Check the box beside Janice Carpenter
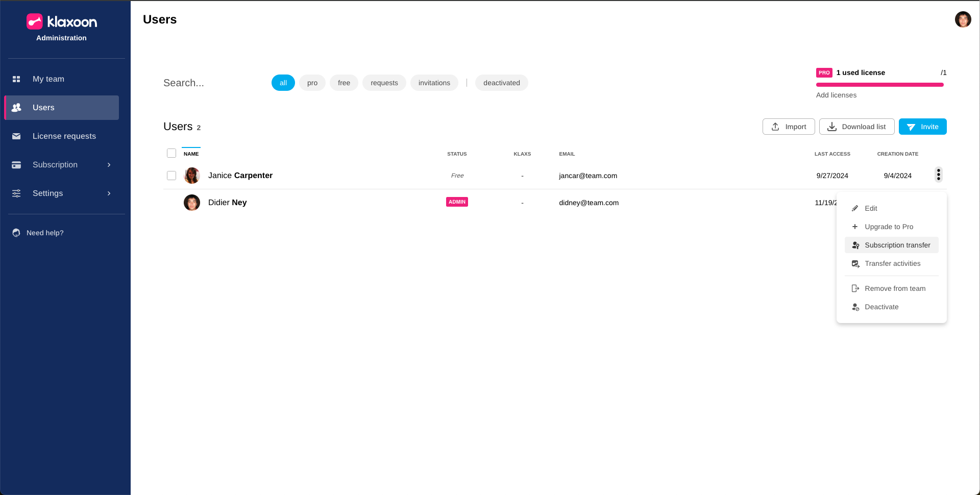Screen dimensions: 980x495 coord(171,176)
